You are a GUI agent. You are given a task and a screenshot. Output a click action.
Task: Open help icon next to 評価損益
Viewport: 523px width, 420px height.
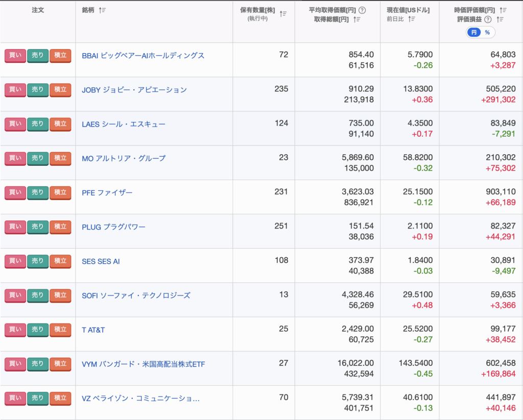tap(488, 19)
